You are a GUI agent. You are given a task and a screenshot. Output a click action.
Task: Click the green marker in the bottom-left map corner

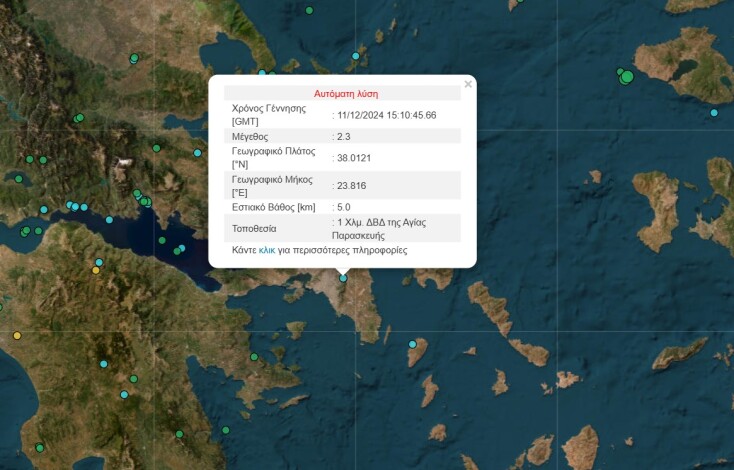(x=40, y=447)
